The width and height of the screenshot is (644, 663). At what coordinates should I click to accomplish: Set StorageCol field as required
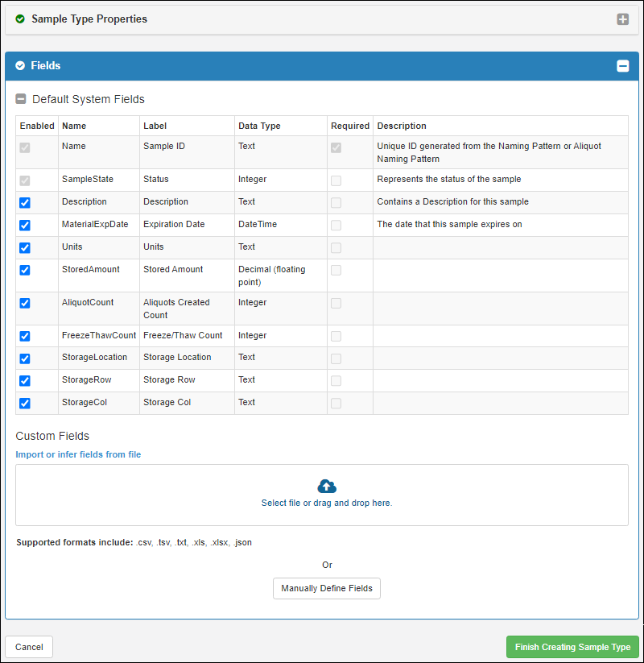336,403
